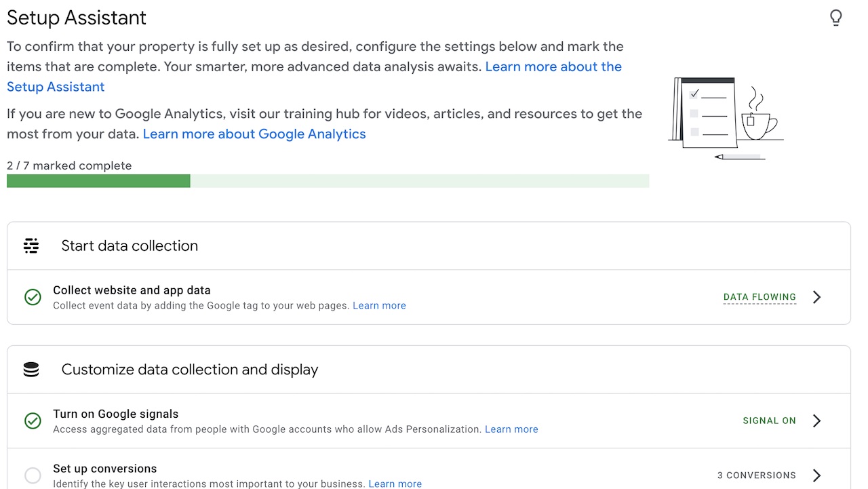Click the Customize data collection and display header
The height and width of the screenshot is (489, 868).
[x=190, y=370]
